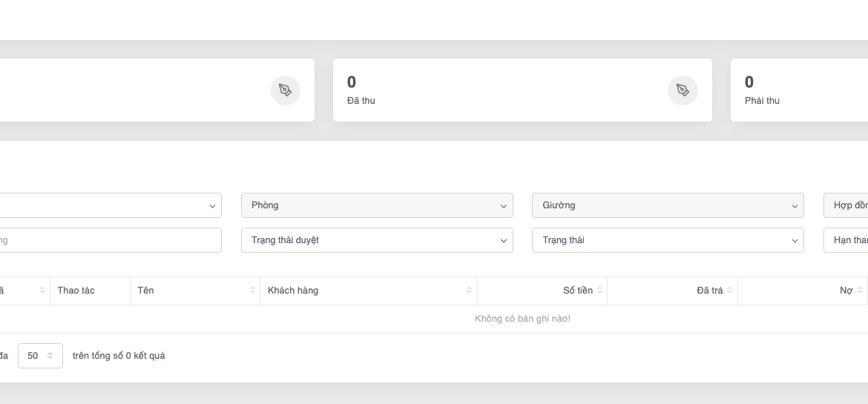Click the pen icon on the card left of Đã thu
This screenshot has height=404, width=868.
[x=285, y=90]
